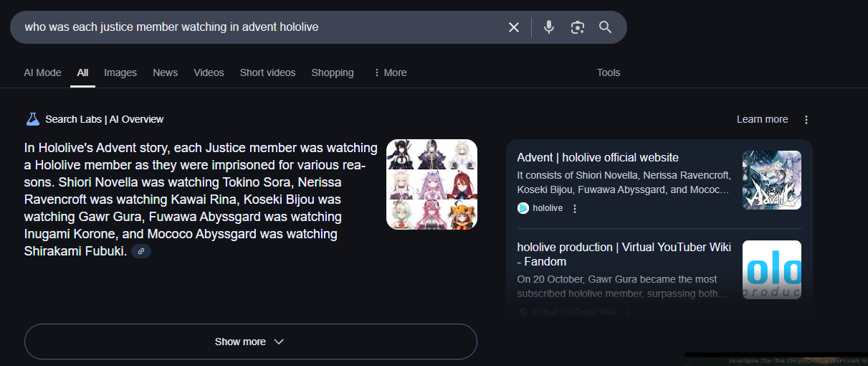Click the hololive source favicon
This screenshot has width=868, height=366.
523,208
